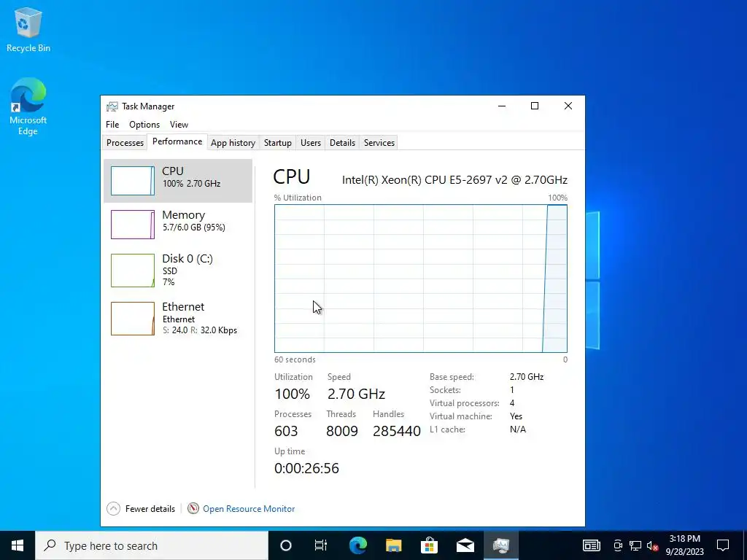Click the up time value 0:00:26:56
Viewport: 747px width, 560px height.
point(306,468)
